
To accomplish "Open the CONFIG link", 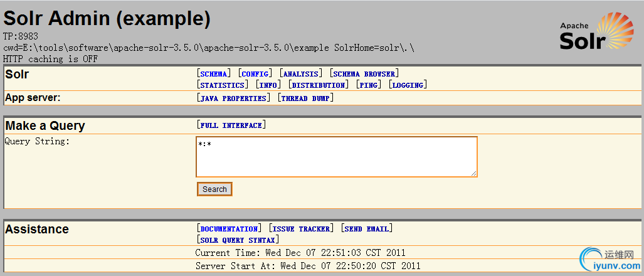I will (255, 74).
